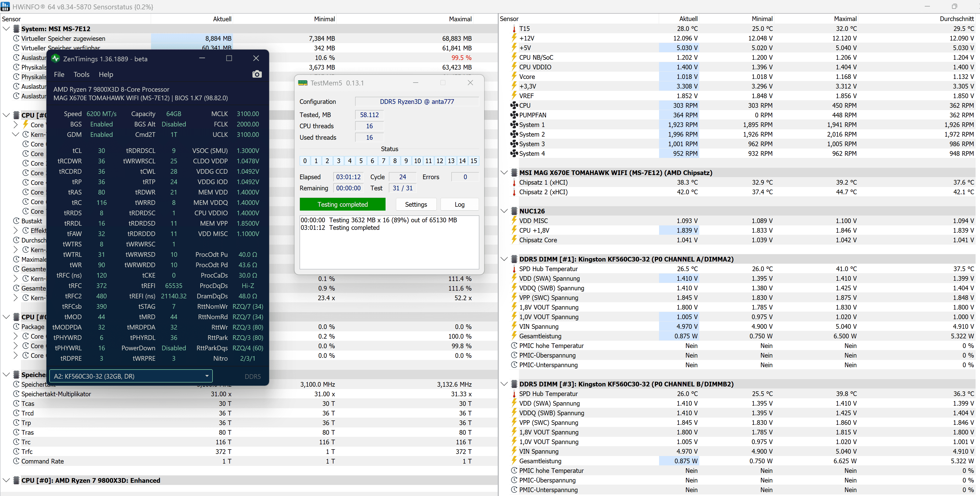Click the TestMem5 RAM icon in title bar
The height and width of the screenshot is (496, 980).
[303, 83]
